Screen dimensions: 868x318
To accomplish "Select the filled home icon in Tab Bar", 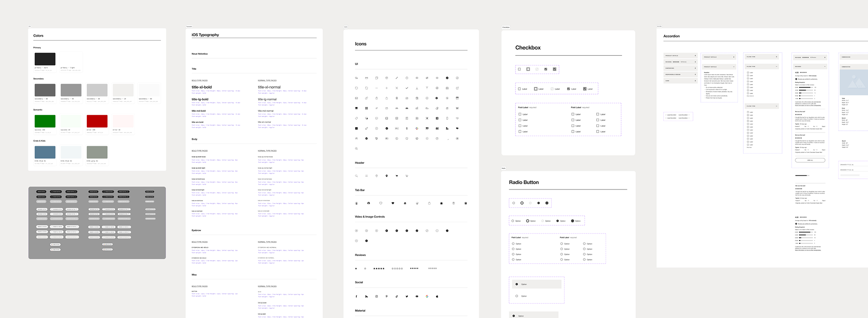I will point(405,203).
